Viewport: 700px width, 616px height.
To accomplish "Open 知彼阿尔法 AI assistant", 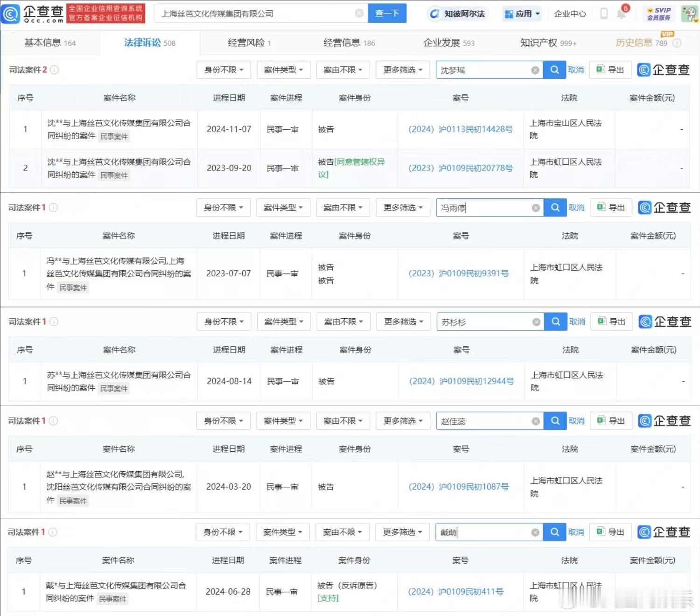I will (x=458, y=14).
